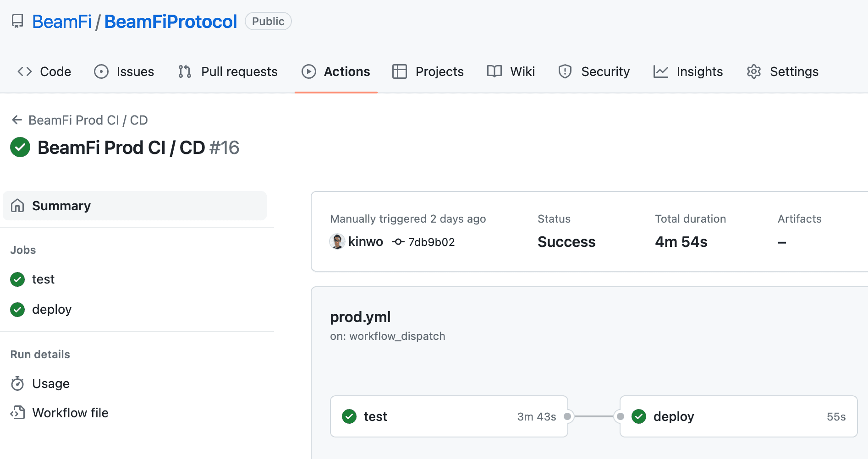
Task: Click the deploy card's input connector dot
Action: pos(621,416)
